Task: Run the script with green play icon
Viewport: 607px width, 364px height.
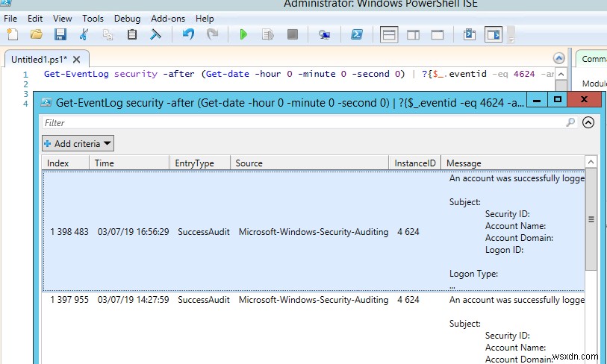Action: click(243, 35)
